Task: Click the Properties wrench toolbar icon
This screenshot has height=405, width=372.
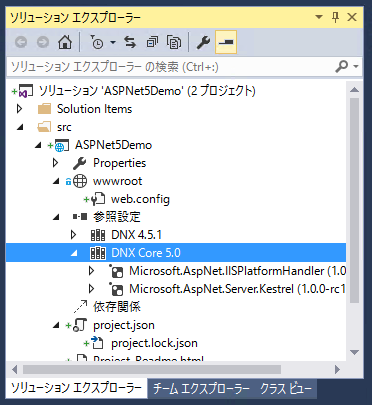Action: click(203, 42)
